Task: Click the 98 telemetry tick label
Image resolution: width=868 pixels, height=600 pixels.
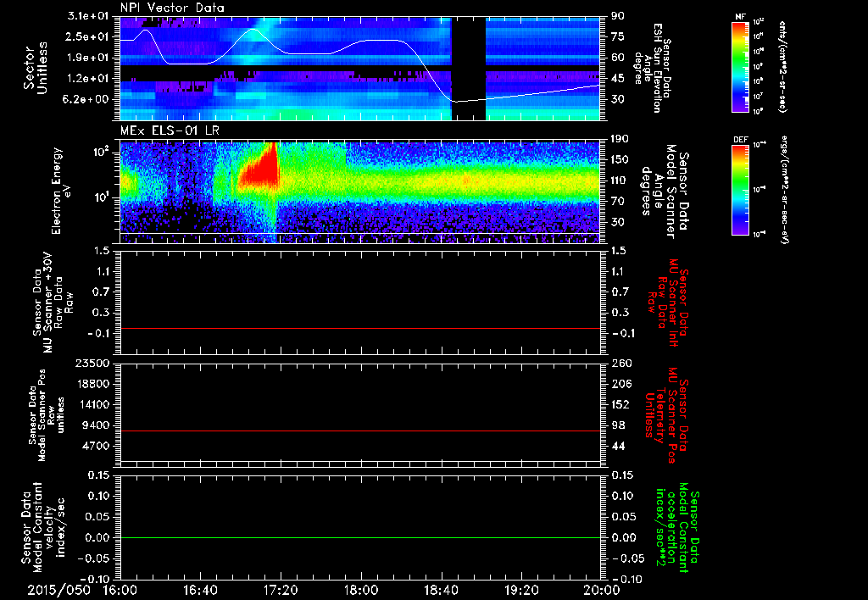Action: [x=618, y=425]
